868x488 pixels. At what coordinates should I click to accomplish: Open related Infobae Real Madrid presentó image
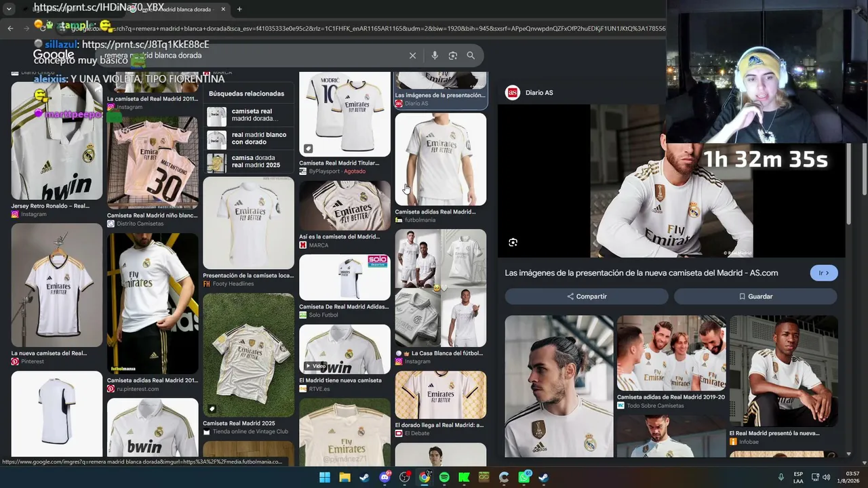784,371
